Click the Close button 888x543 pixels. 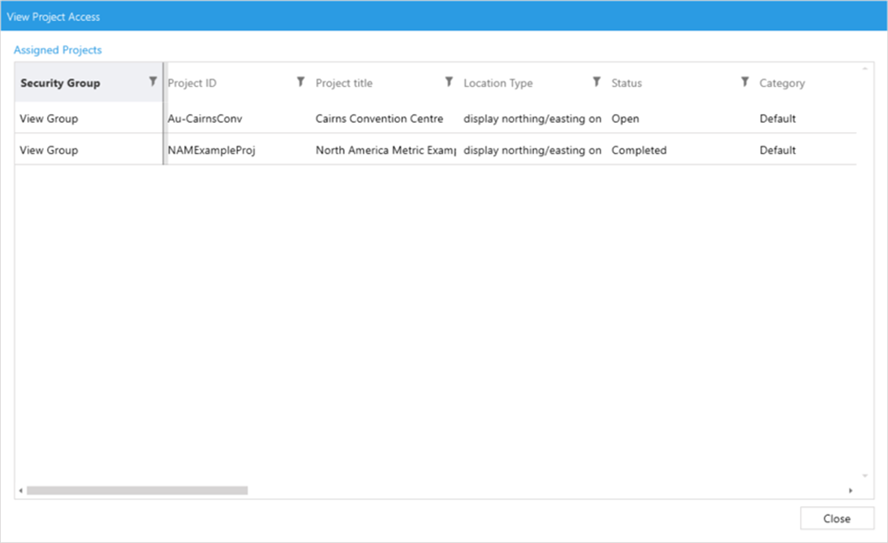pos(837,518)
